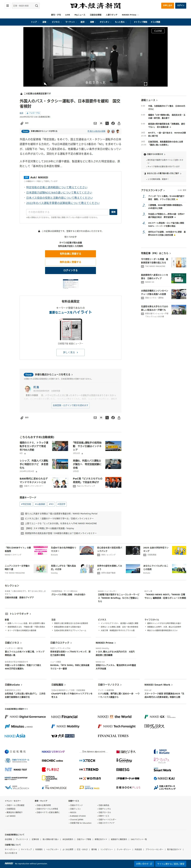191x868 pixels.
Task: Open the #トランプ関税 topic tab
Action: (140, 22)
